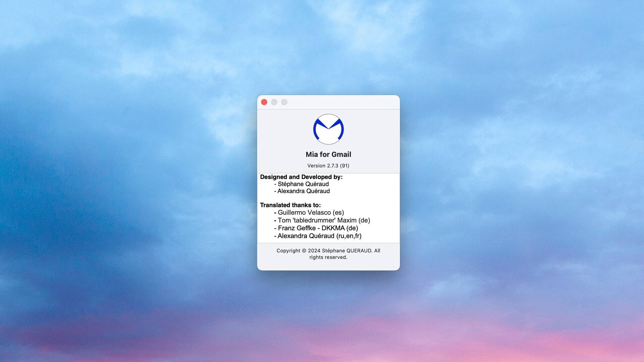Screen dimensions: 644x362
Task: Click the 'Tom 'tabledrummer' Maxim (de)' line
Action: [x=322, y=220]
